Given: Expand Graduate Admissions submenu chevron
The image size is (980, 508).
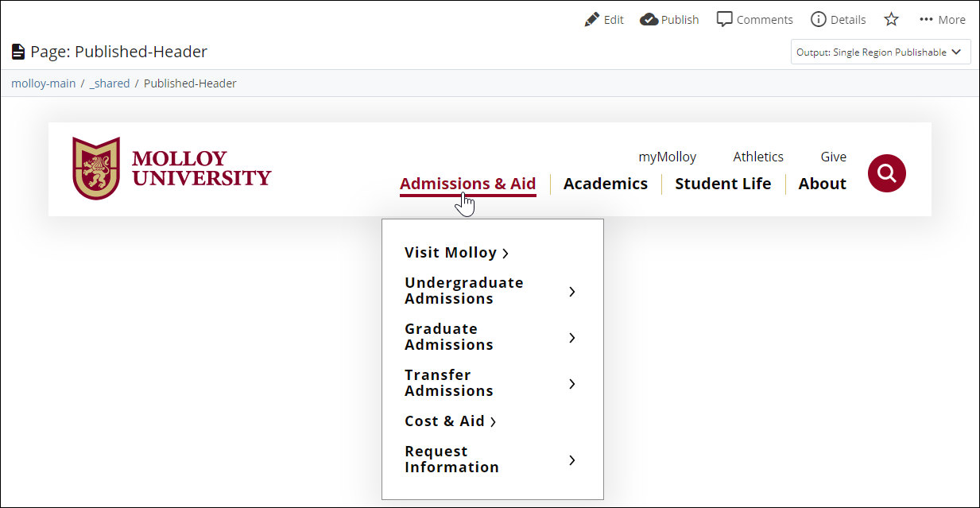Looking at the screenshot, I should [572, 338].
